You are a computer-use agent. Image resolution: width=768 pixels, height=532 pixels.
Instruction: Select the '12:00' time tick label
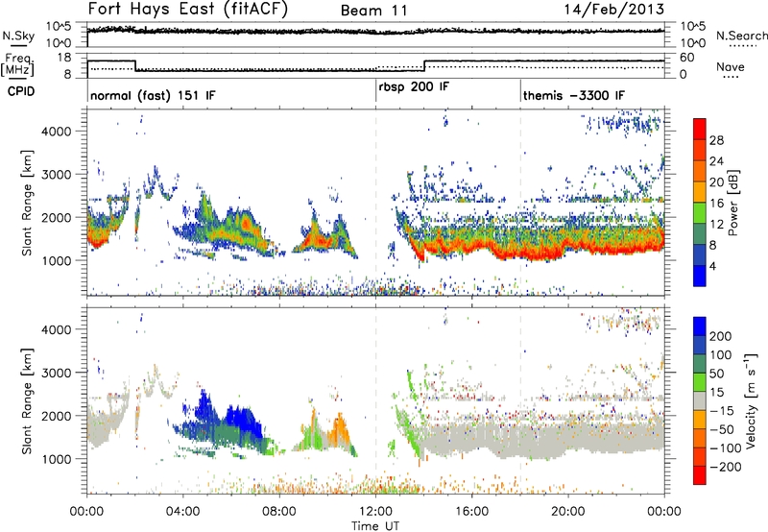pos(375,512)
